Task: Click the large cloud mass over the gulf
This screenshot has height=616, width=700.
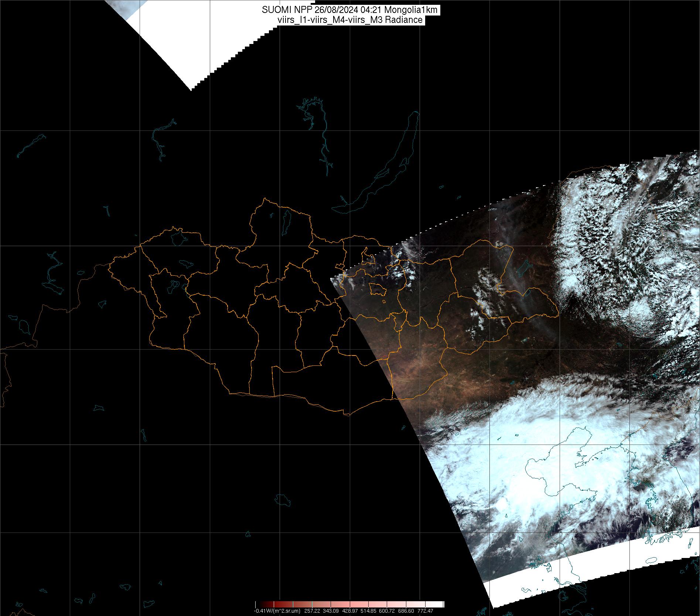Action: (x=536, y=462)
